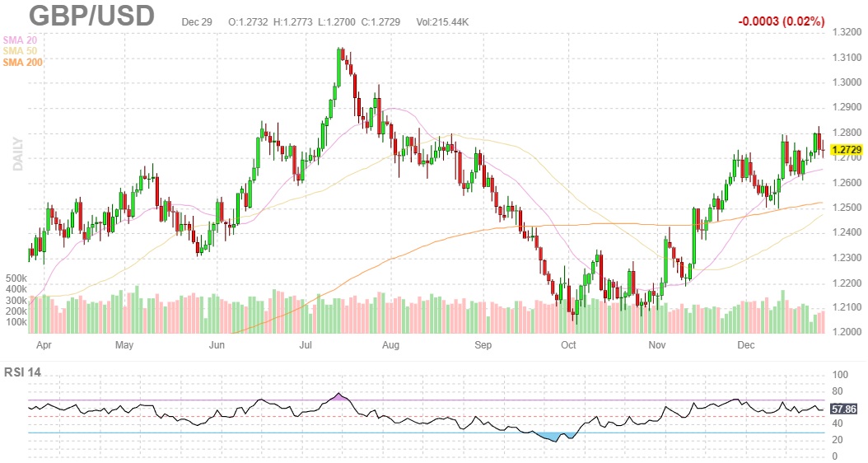Click the 1.2600 price axis label
Image resolution: width=868 pixels, height=463 pixels.
tap(847, 183)
